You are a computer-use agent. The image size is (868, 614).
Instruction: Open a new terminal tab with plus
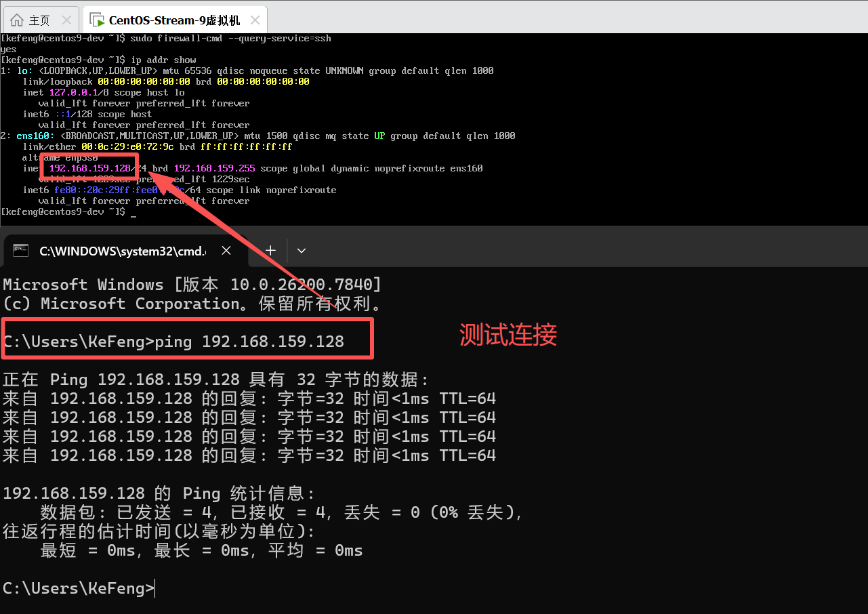[x=270, y=251]
